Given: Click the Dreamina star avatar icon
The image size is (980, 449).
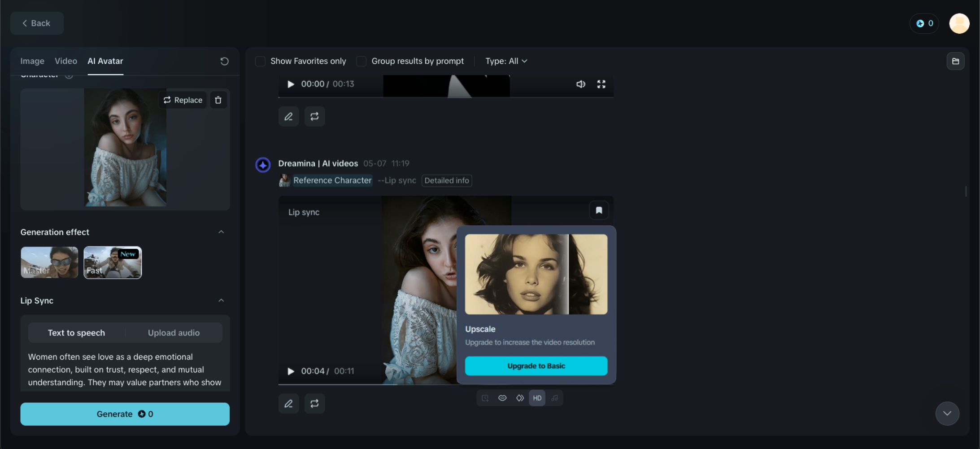Looking at the screenshot, I should coord(263,165).
